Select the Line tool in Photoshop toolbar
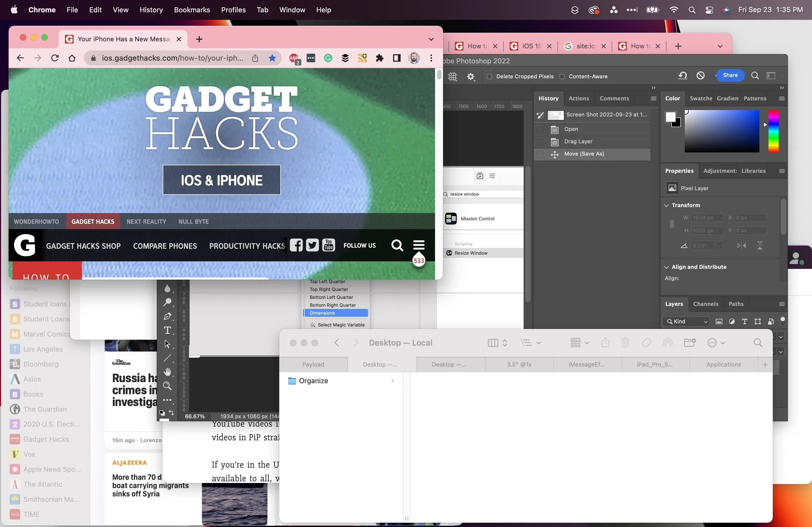 click(x=167, y=358)
